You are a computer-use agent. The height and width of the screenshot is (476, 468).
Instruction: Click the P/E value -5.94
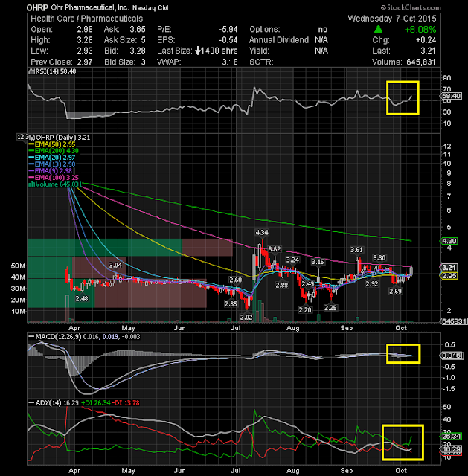228,30
